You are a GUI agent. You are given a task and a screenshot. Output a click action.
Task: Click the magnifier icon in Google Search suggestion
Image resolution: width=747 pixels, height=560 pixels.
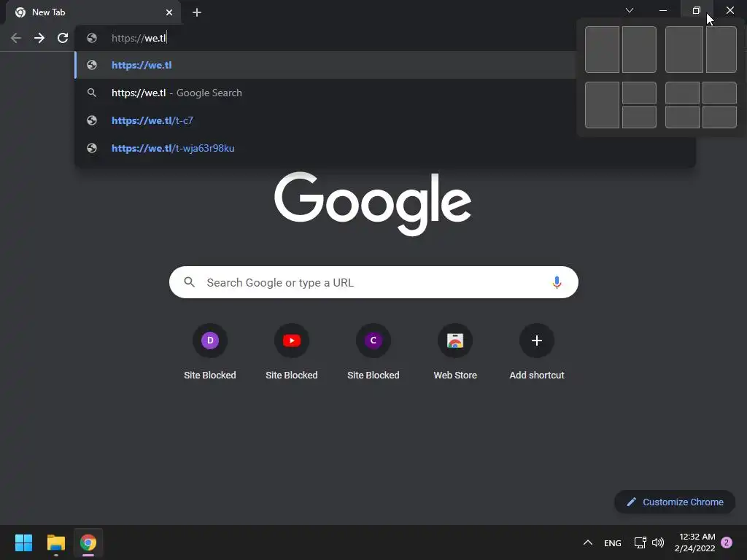[92, 93]
